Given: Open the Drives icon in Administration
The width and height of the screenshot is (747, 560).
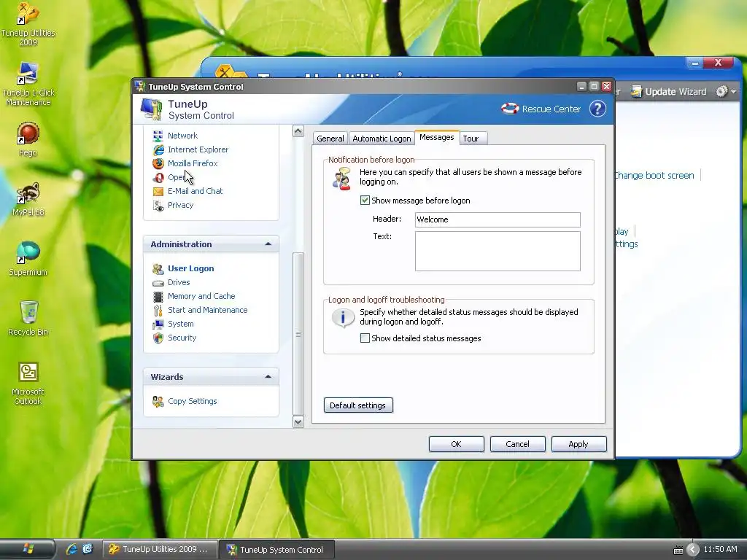Looking at the screenshot, I should click(158, 283).
